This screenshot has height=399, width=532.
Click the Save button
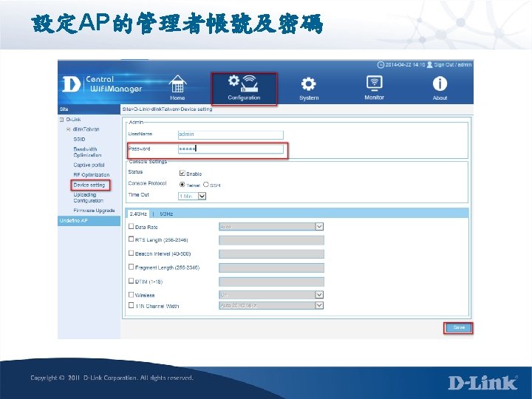(458, 328)
